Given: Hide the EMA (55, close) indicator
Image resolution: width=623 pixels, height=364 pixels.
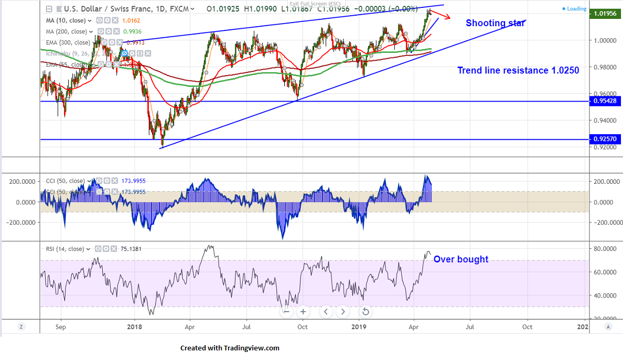Looking at the screenshot, I should tap(100, 64).
